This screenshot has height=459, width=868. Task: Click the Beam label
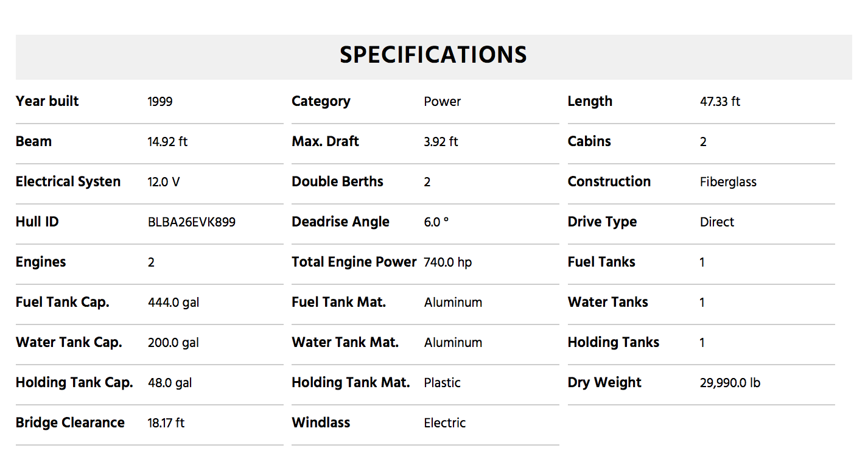click(33, 142)
